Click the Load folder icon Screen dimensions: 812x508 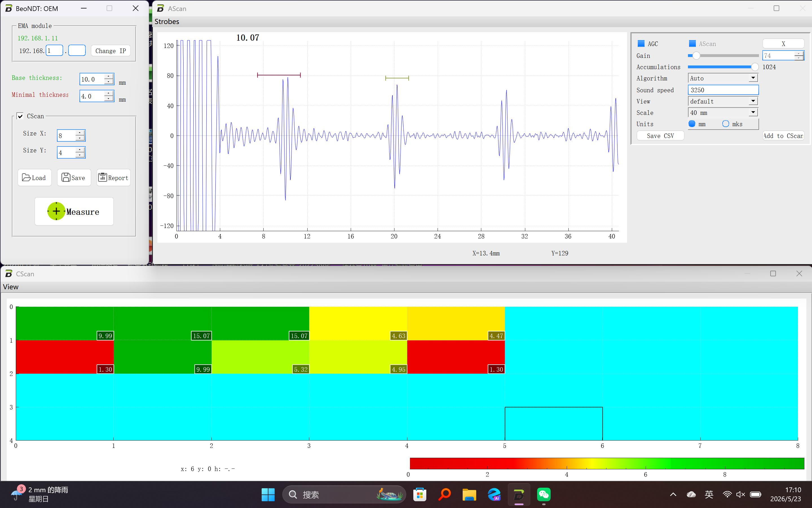[26, 178]
